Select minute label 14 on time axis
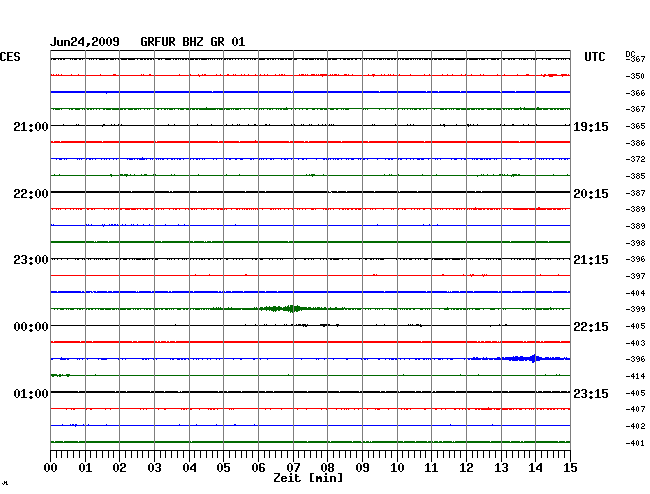650x494 pixels. [x=535, y=468]
